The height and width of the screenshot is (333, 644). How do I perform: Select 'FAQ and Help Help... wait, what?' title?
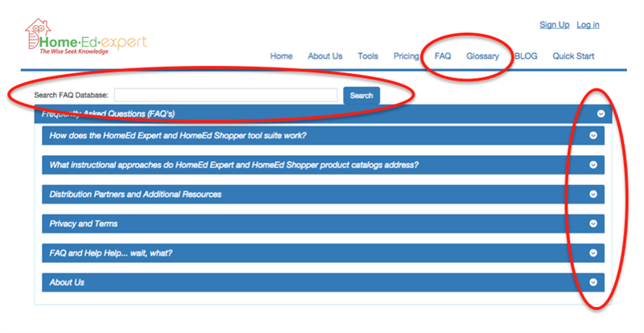click(x=111, y=253)
